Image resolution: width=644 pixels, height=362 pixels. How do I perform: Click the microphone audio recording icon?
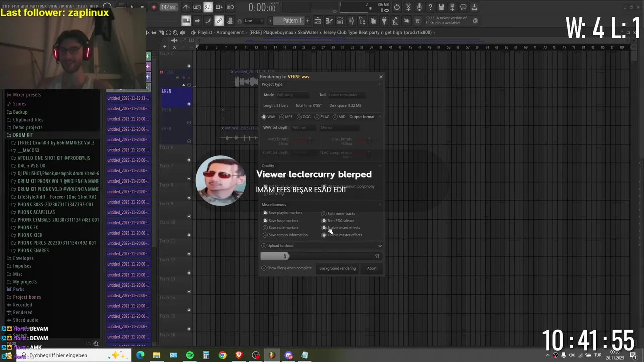pyautogui.click(x=419, y=7)
